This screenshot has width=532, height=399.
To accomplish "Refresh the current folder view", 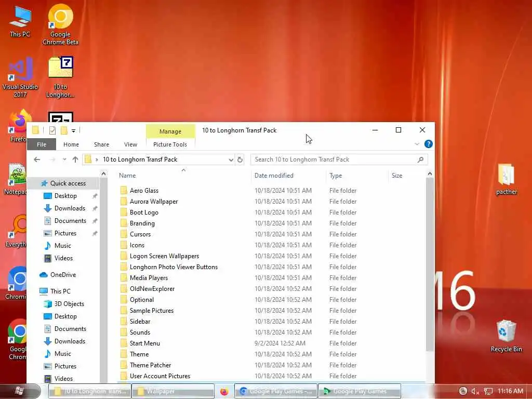I will [x=240, y=159].
